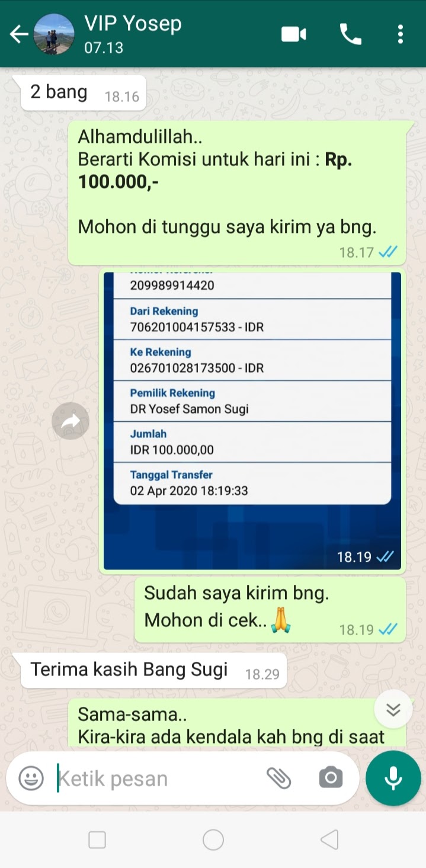The image size is (426, 868).
Task: Select the "2 bang" message bubble
Action: (83, 93)
